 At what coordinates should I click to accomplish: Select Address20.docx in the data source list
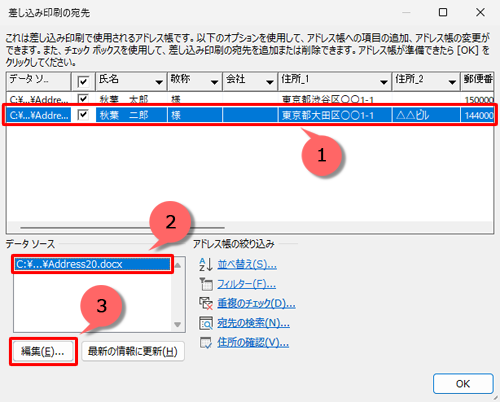(x=92, y=264)
